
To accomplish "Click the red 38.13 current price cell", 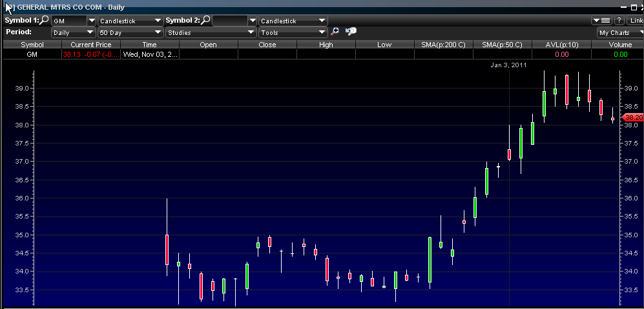I will (x=91, y=54).
